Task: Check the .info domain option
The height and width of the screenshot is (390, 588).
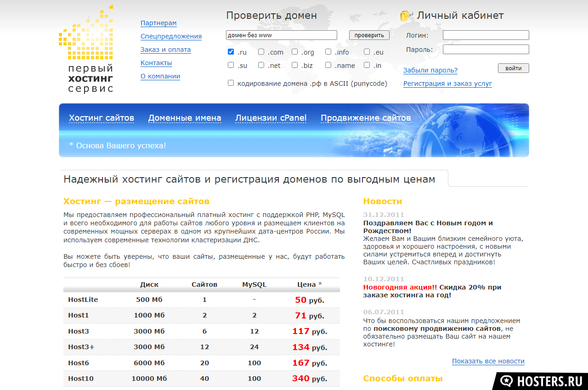Action: tap(328, 52)
